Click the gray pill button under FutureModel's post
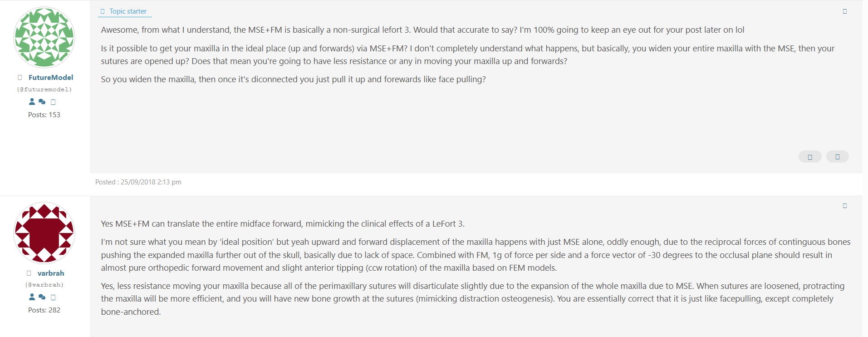This screenshot has width=868, height=337. (x=810, y=157)
